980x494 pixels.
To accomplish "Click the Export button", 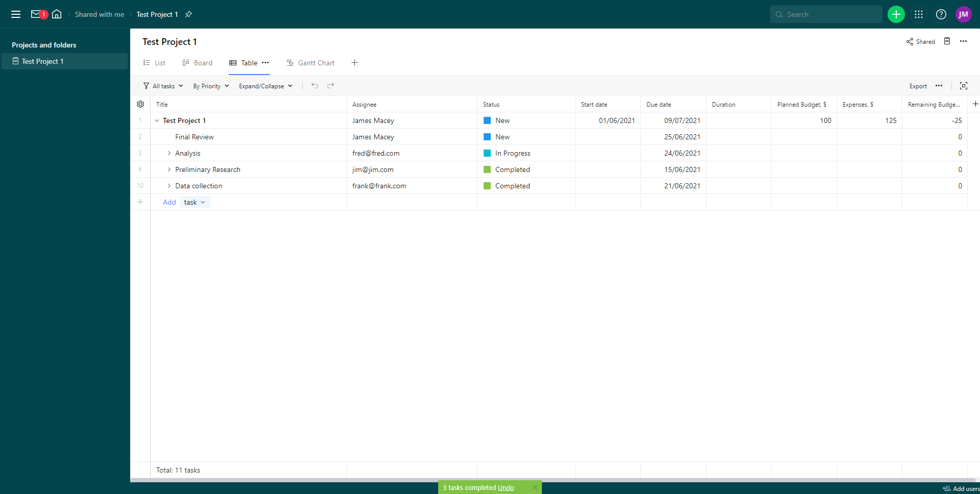I will (918, 86).
